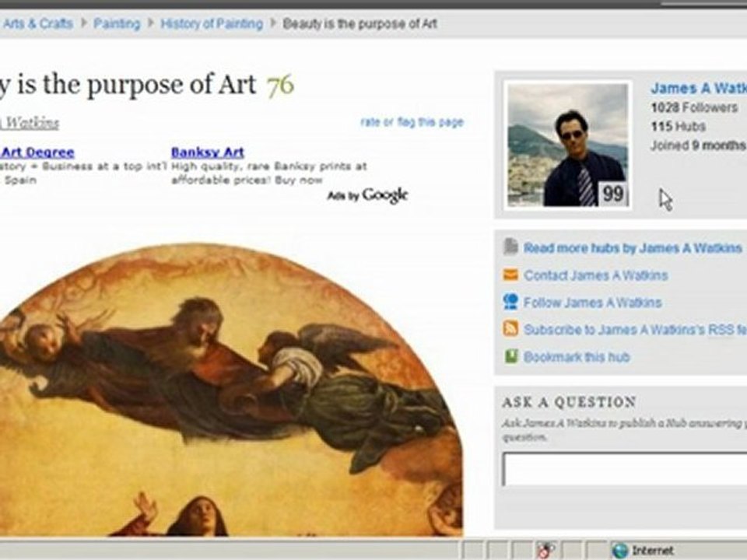
Task: Open the Banksy Art ad link
Action: [207, 152]
